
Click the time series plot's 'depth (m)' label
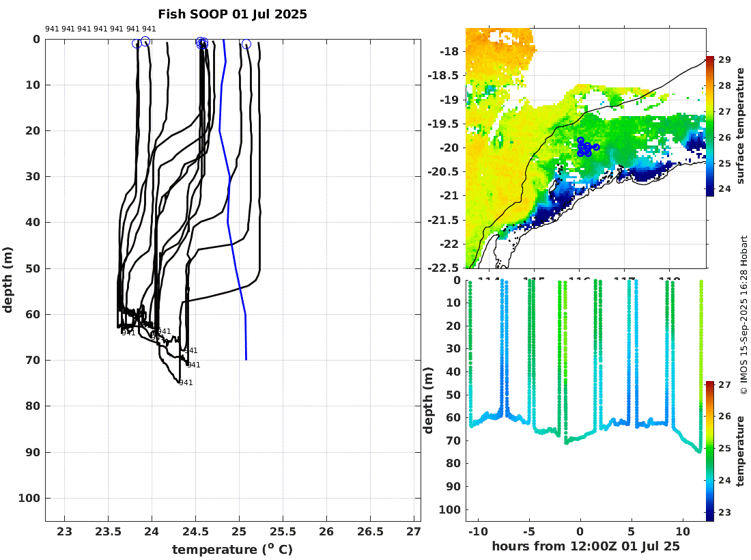tap(428, 400)
